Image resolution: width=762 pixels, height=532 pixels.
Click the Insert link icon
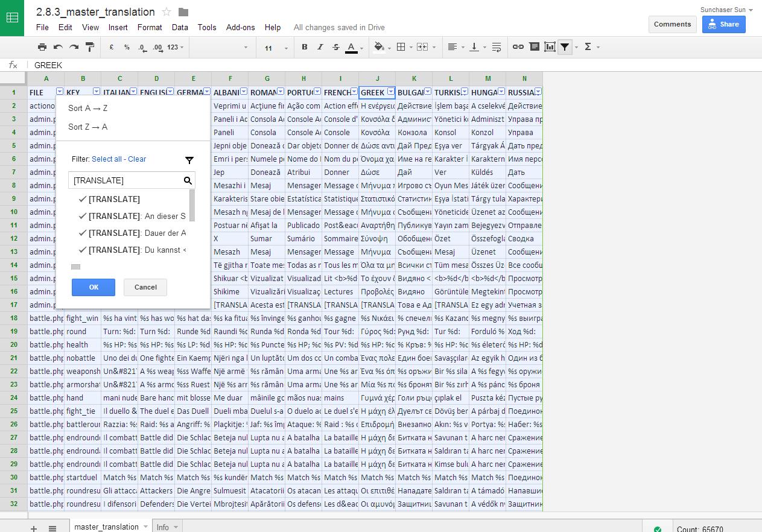(518, 47)
